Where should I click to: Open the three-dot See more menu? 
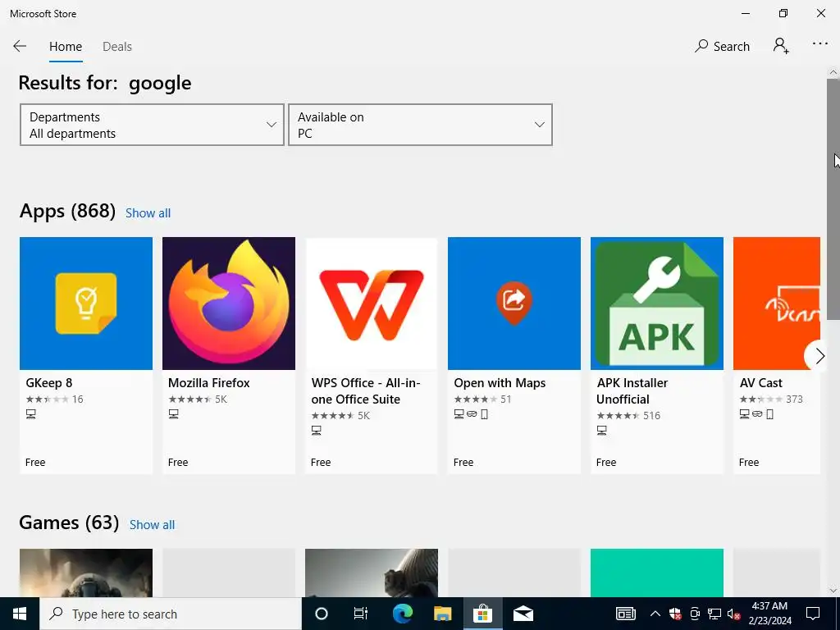click(819, 44)
